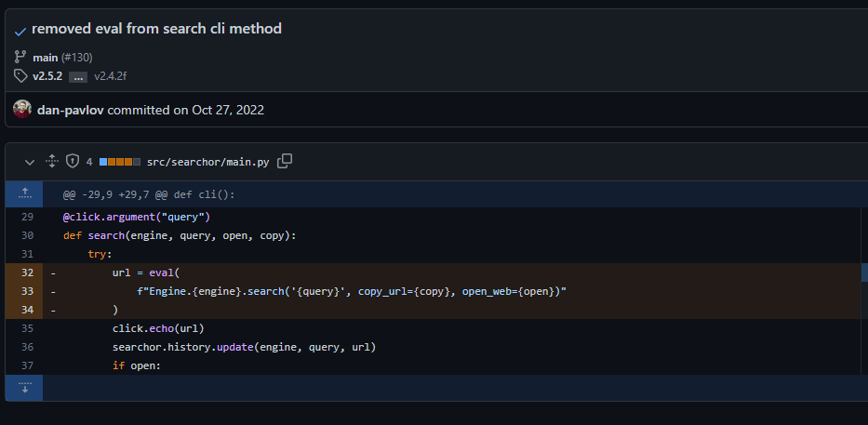The width and height of the screenshot is (868, 425).
Task: Click the shield code owner icon
Action: pyautogui.click(x=73, y=161)
